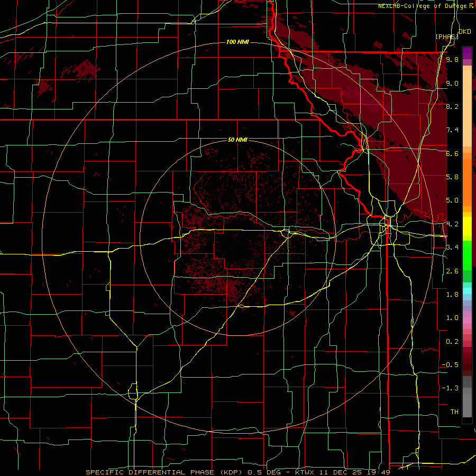The height and width of the screenshot is (476, 476).
Task: Click the 8.2 value on color scale
Action: pyautogui.click(x=452, y=107)
